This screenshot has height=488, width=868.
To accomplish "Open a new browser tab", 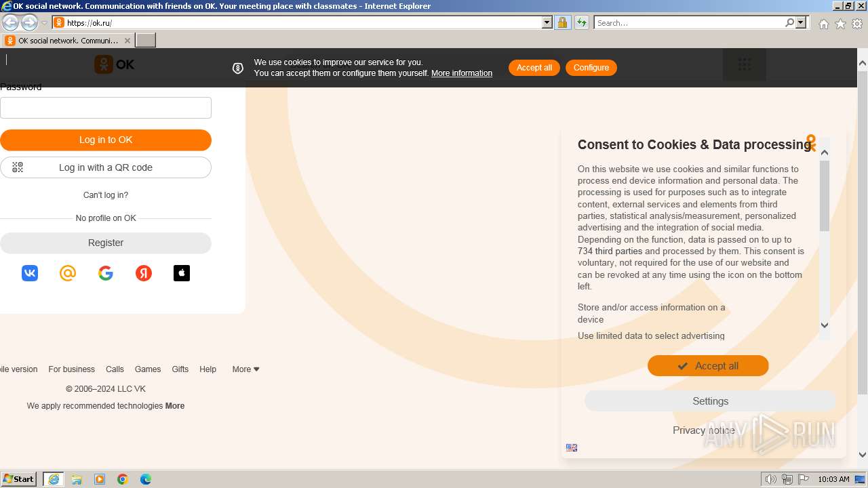I will (146, 41).
